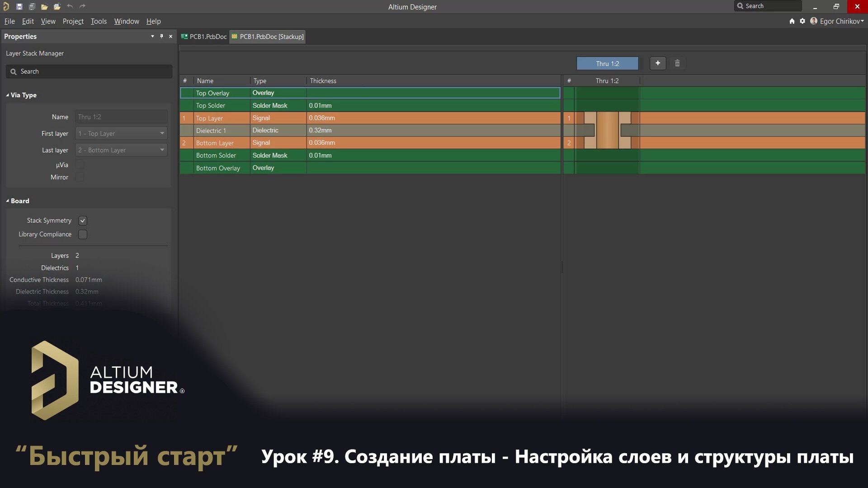Click the delete via type trash icon
This screenshot has width=868, height=488.
[677, 63]
